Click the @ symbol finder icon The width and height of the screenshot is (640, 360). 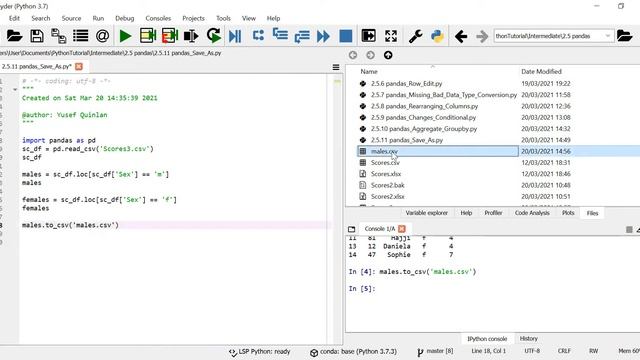[102, 36]
